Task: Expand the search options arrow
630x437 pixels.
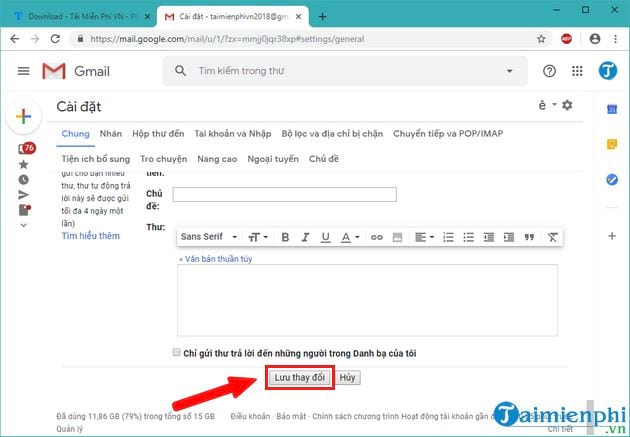Action: [x=509, y=71]
